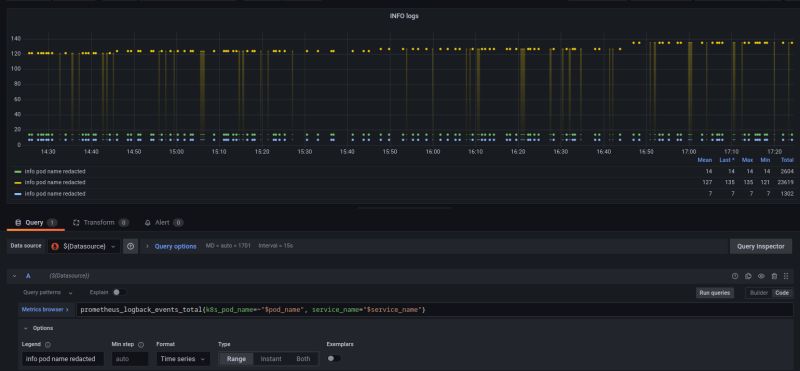Sort legend by Last column
The image size is (800, 371).
[x=727, y=160]
